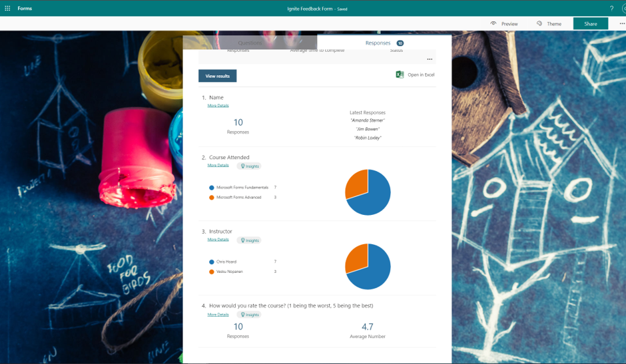
Task: Click the responses count badge showing 10
Action: [x=400, y=43]
